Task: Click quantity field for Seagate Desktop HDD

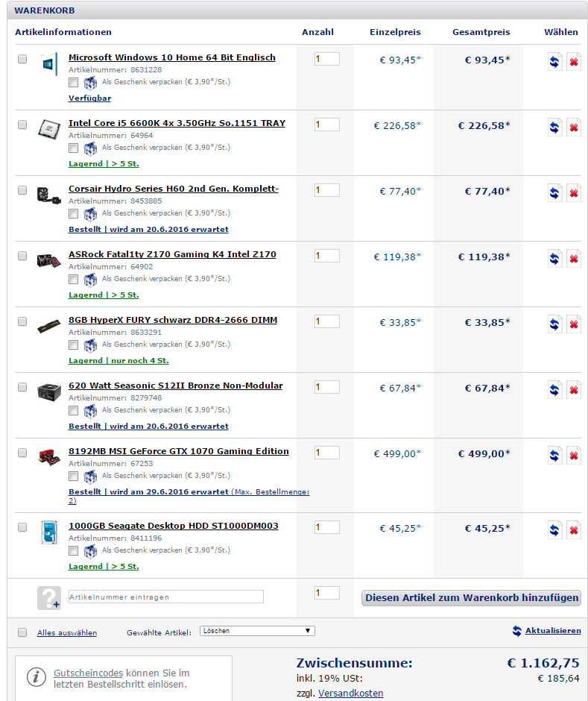Action: (327, 527)
